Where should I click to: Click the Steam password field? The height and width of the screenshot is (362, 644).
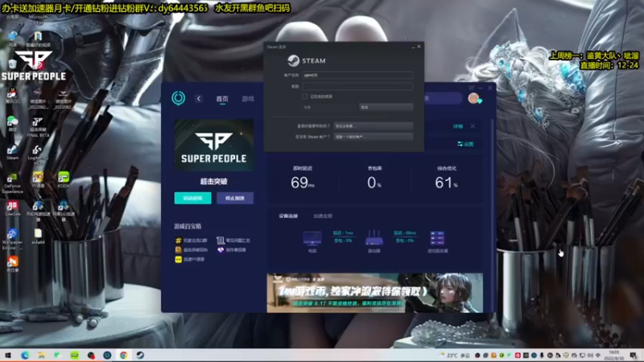click(357, 87)
